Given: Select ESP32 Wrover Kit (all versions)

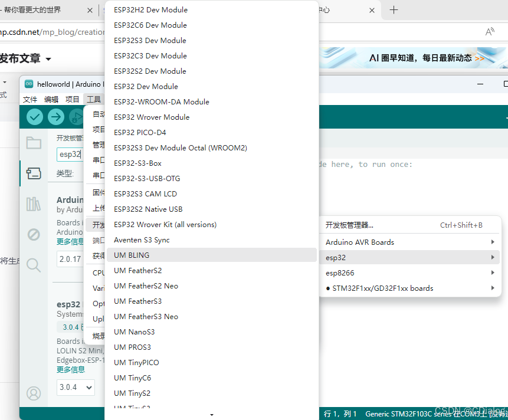Looking at the screenshot, I should tap(212, 224).
